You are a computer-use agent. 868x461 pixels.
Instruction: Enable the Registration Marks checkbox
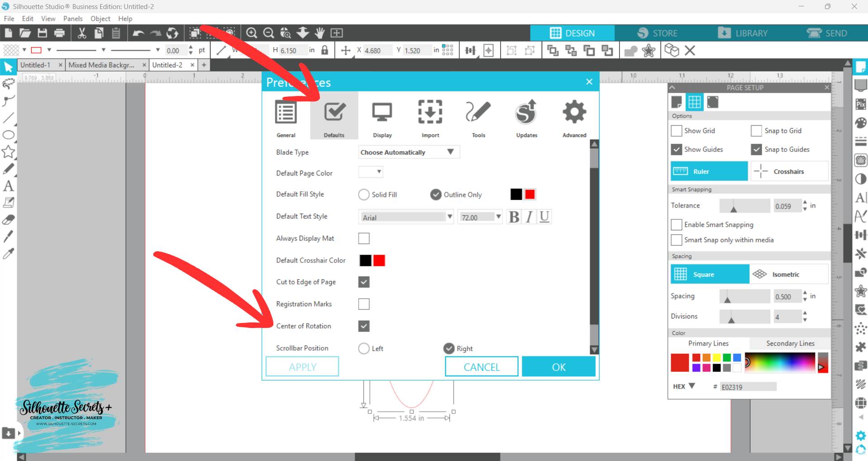(364, 304)
